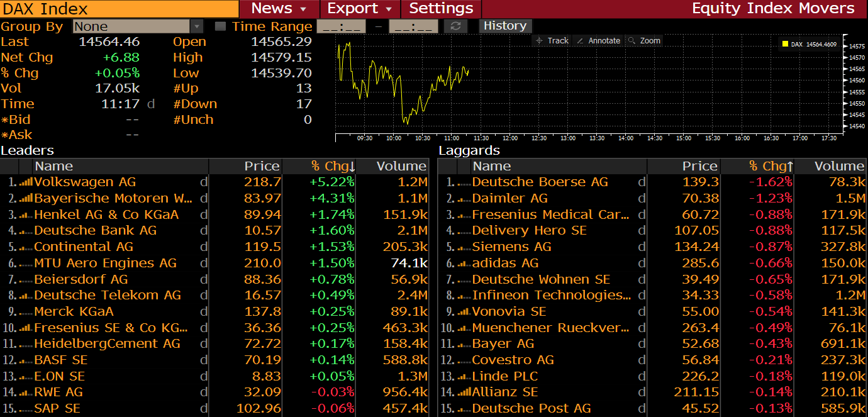Click the volume bars icon beside Volkswagen AG
The width and height of the screenshot is (868, 417).
pos(26,182)
